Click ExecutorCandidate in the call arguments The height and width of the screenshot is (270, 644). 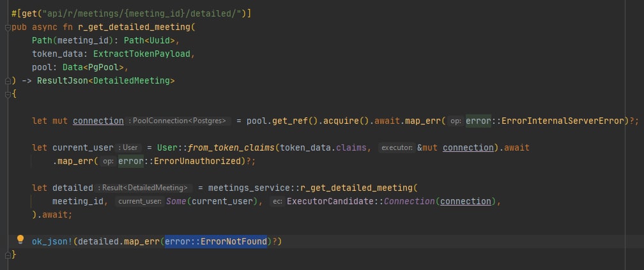[330, 202]
